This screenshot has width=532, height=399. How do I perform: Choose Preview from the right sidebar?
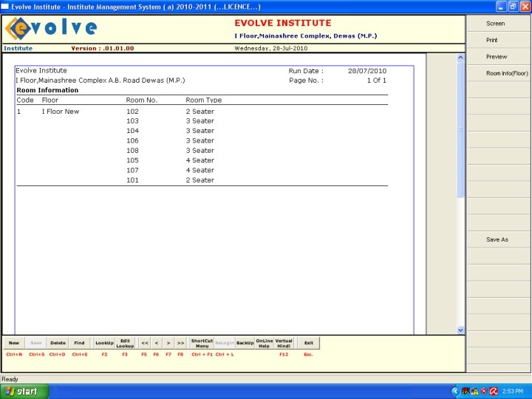[497, 57]
